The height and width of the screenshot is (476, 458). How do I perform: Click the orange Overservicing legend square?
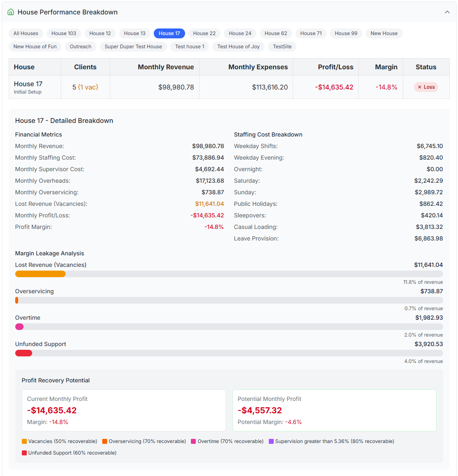click(x=104, y=441)
